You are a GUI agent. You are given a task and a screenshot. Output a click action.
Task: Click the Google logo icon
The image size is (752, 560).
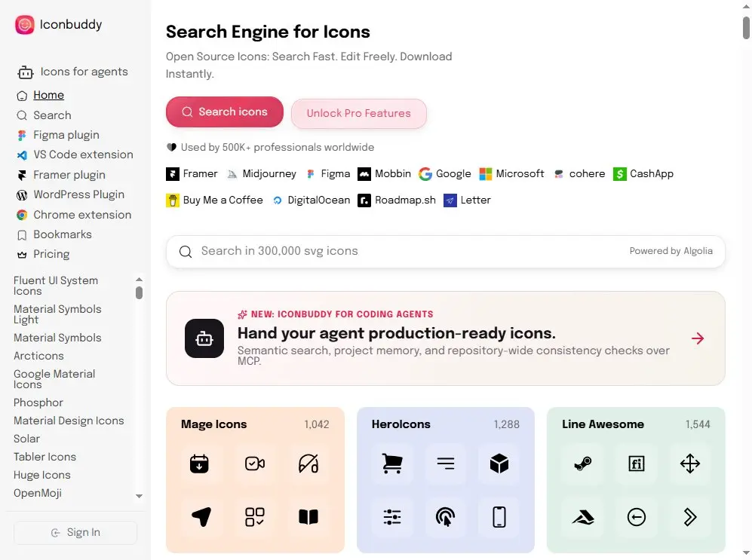425,174
